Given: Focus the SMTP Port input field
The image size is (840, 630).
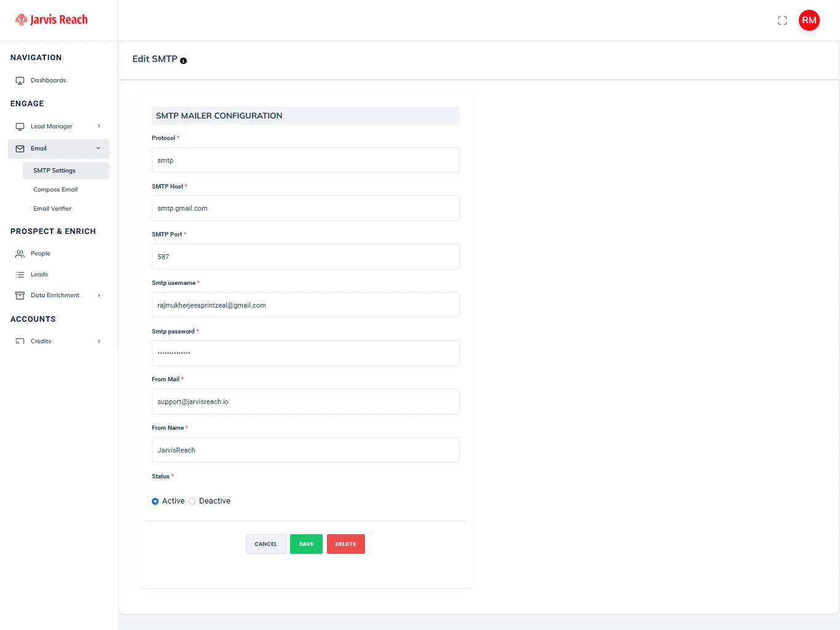Looking at the screenshot, I should 305,257.
